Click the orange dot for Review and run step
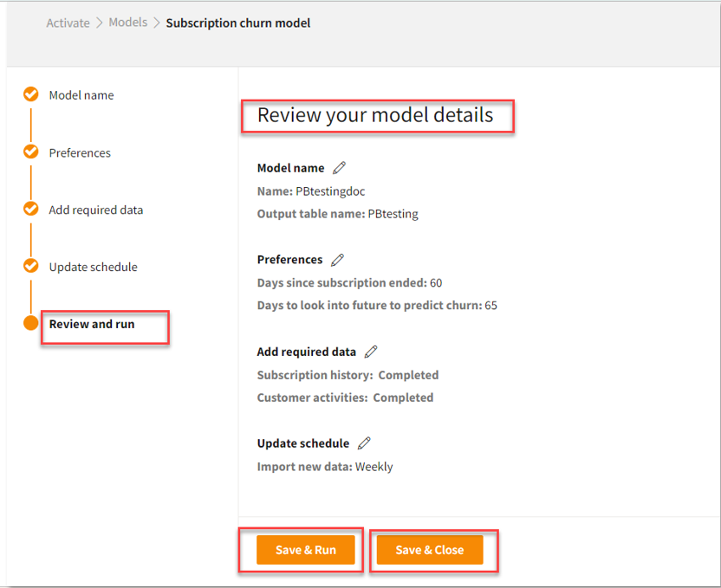The image size is (721, 588). pyautogui.click(x=31, y=324)
